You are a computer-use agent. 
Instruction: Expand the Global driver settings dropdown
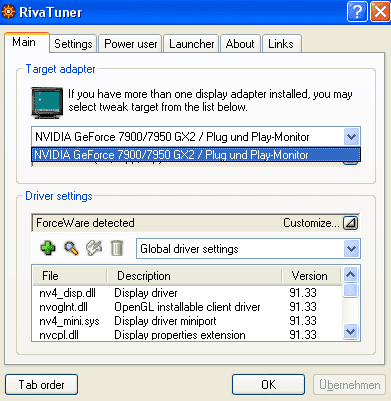[x=351, y=249]
